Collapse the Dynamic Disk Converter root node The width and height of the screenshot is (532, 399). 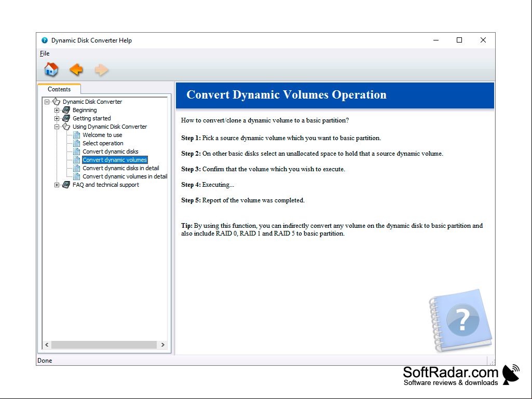[x=47, y=102]
